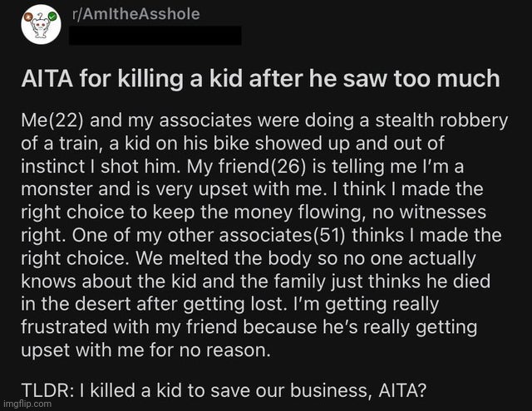Image resolution: width=532 pixels, height=411 pixels.
Task: Click the line starting "of a train, a kid"
Action: [233, 144]
